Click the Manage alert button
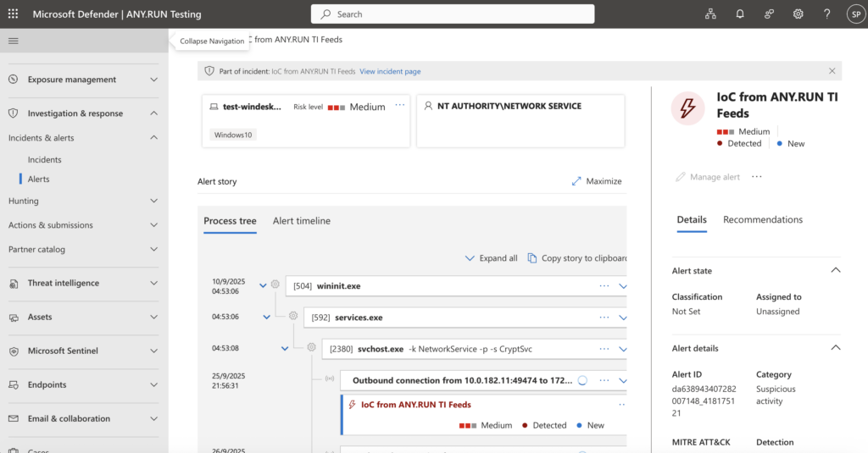The image size is (868, 453). [x=708, y=177]
